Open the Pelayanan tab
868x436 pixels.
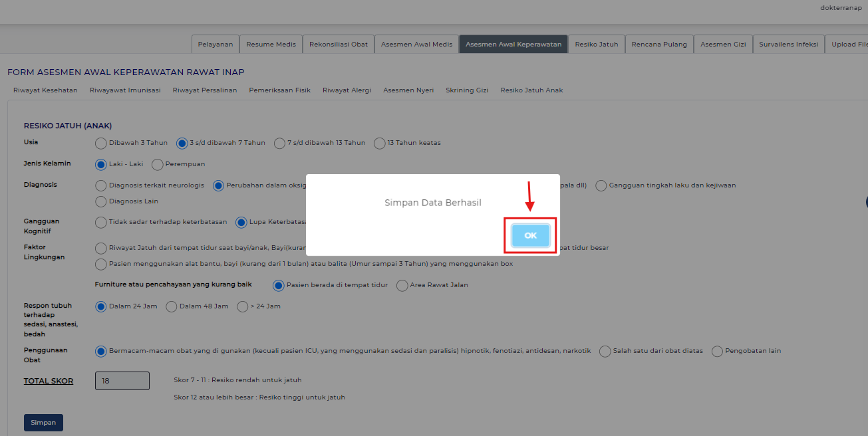point(216,45)
